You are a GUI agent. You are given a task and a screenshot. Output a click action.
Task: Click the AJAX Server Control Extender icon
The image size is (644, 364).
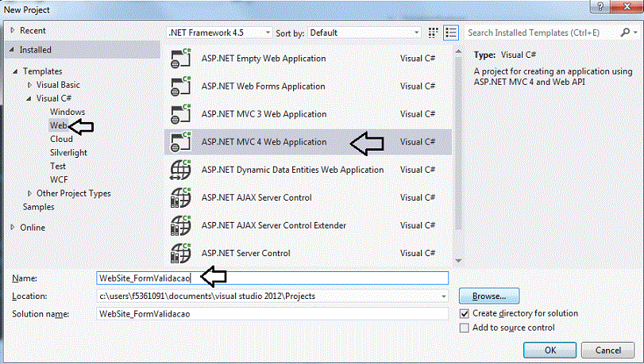point(181,225)
